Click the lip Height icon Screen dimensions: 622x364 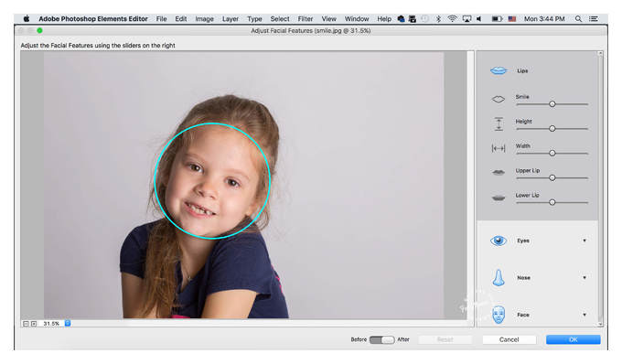pos(499,123)
